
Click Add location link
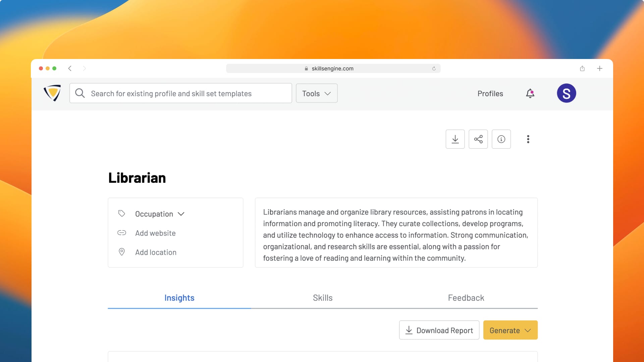point(156,252)
